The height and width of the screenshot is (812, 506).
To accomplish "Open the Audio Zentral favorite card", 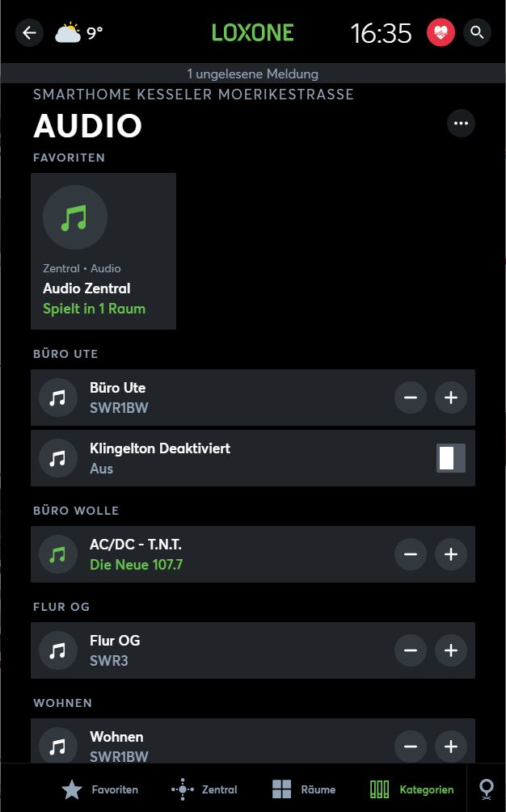I will click(103, 251).
